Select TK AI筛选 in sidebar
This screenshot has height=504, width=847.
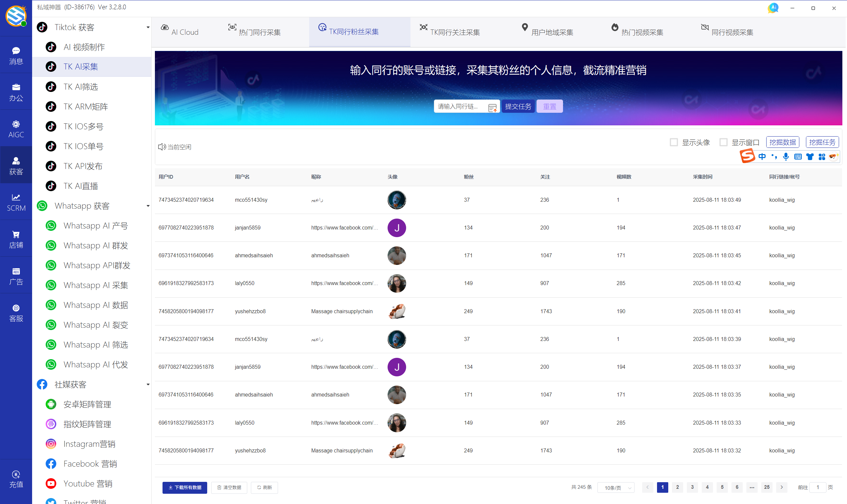pyautogui.click(x=80, y=87)
